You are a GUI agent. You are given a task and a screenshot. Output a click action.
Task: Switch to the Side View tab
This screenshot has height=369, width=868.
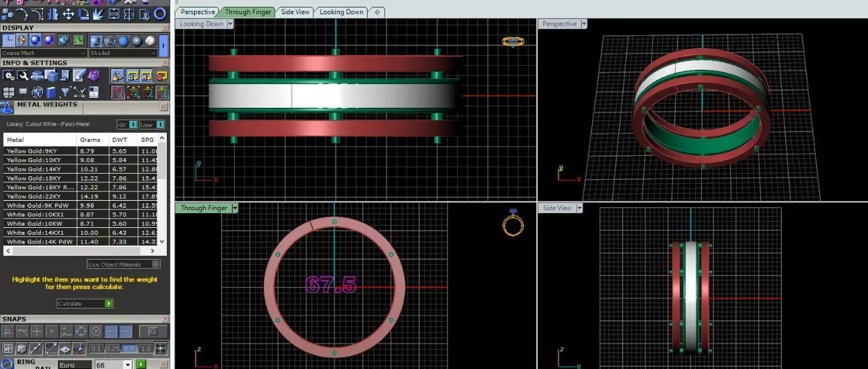pyautogui.click(x=295, y=12)
